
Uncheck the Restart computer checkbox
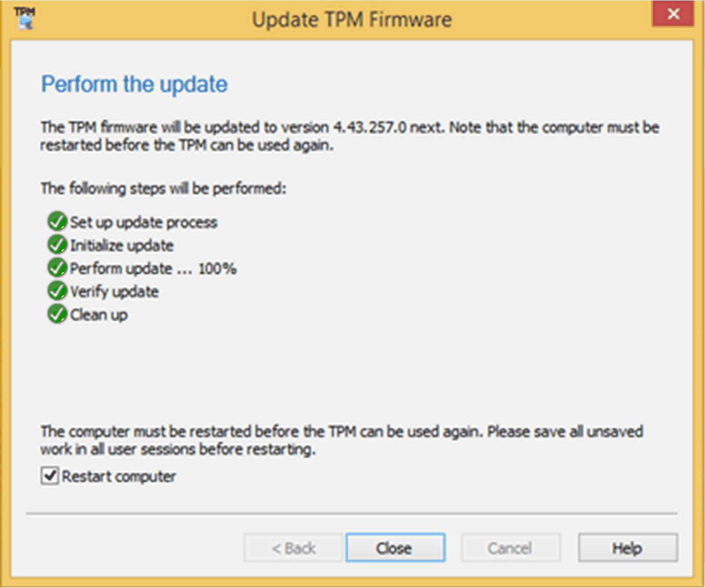coord(49,476)
